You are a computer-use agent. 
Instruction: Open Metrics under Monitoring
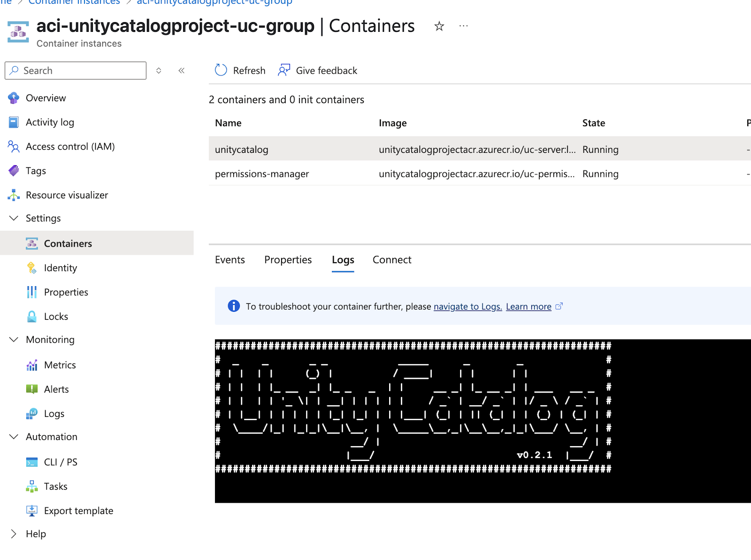[60, 365]
